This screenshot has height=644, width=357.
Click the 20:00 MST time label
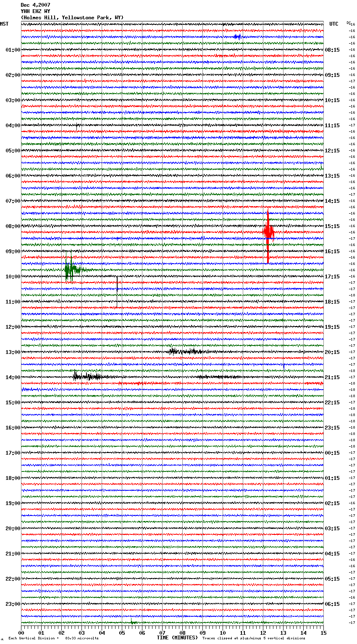tap(13, 529)
